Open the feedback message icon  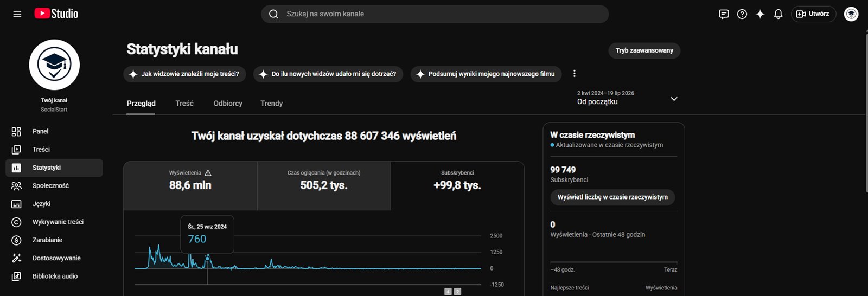pos(724,14)
